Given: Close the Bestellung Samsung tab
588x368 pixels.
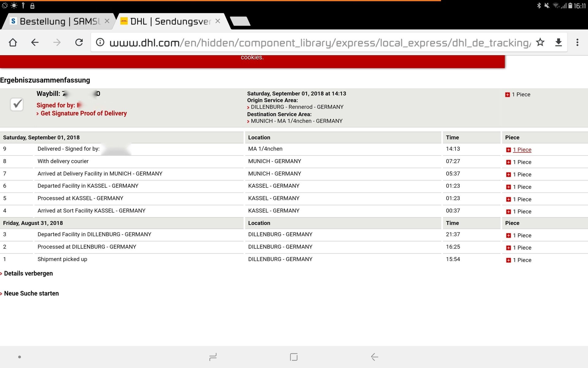Looking at the screenshot, I should (107, 21).
